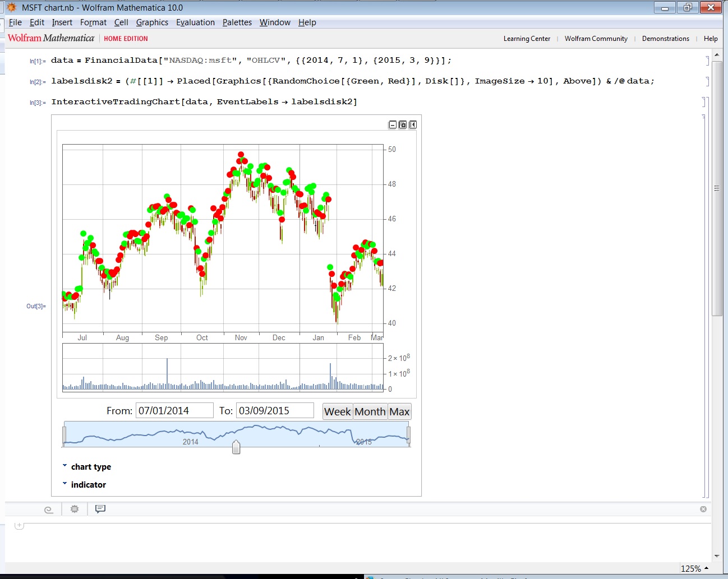Click the price axis label 50
Image resolution: width=728 pixels, height=579 pixels.
(x=392, y=149)
